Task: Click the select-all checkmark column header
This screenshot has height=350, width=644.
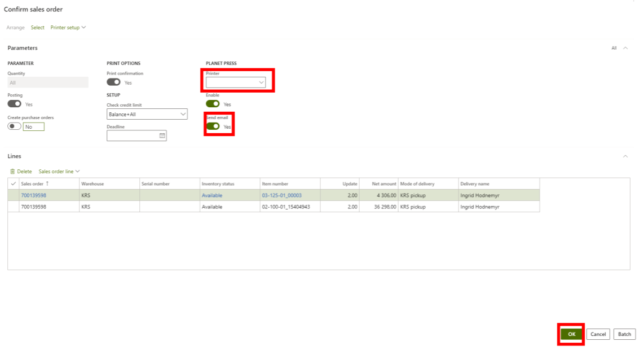Action: coord(14,184)
